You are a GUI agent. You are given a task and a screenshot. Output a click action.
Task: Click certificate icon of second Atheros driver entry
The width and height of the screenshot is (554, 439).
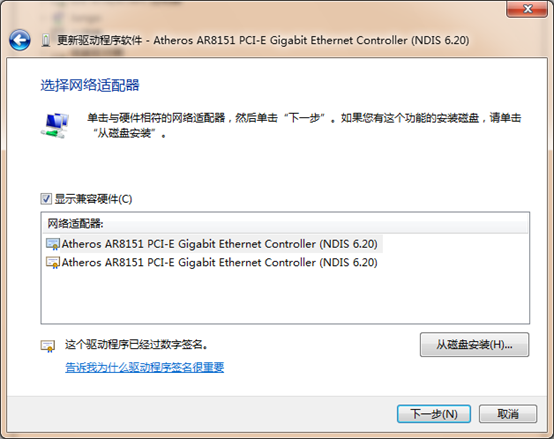[x=53, y=262]
